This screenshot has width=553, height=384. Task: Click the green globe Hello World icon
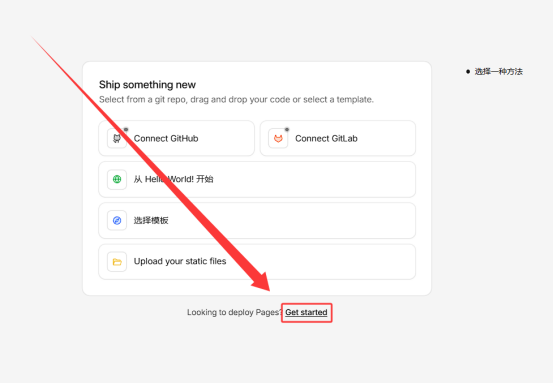[x=117, y=179]
